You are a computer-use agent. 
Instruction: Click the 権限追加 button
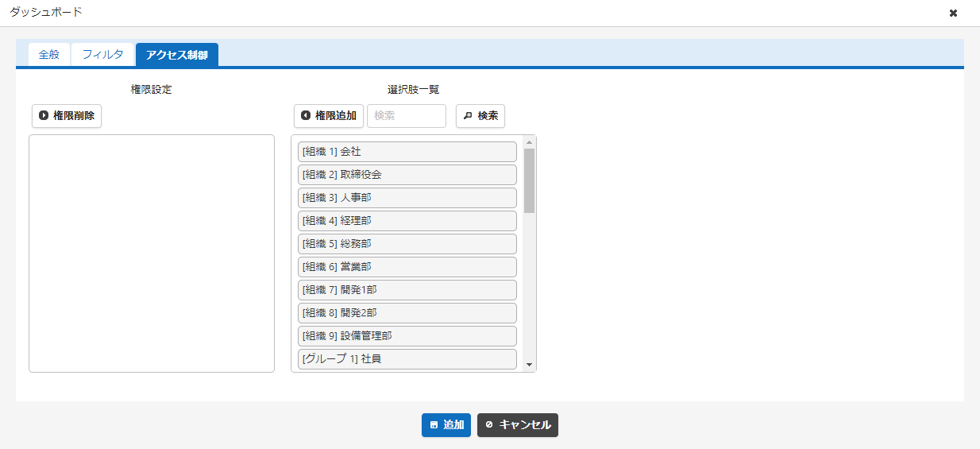(329, 115)
